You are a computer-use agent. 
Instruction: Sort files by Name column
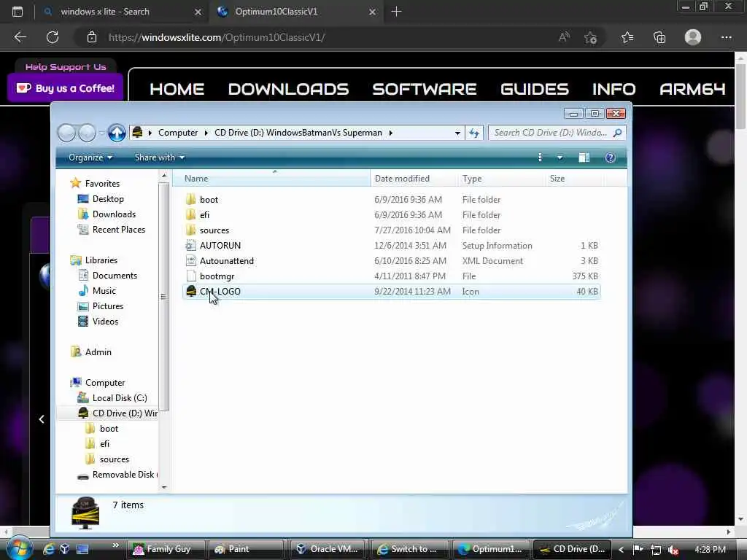[x=271, y=179]
